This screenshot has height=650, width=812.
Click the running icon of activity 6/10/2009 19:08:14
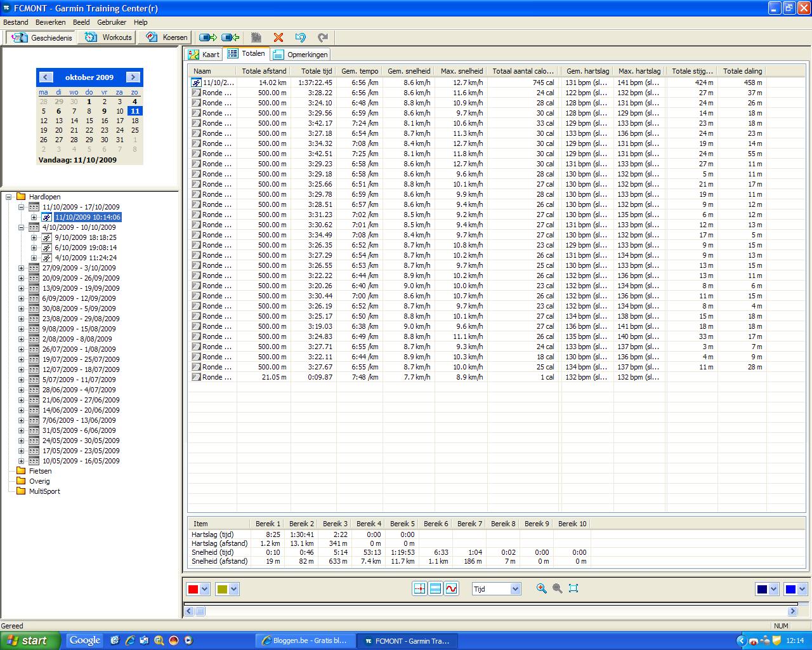tap(47, 248)
